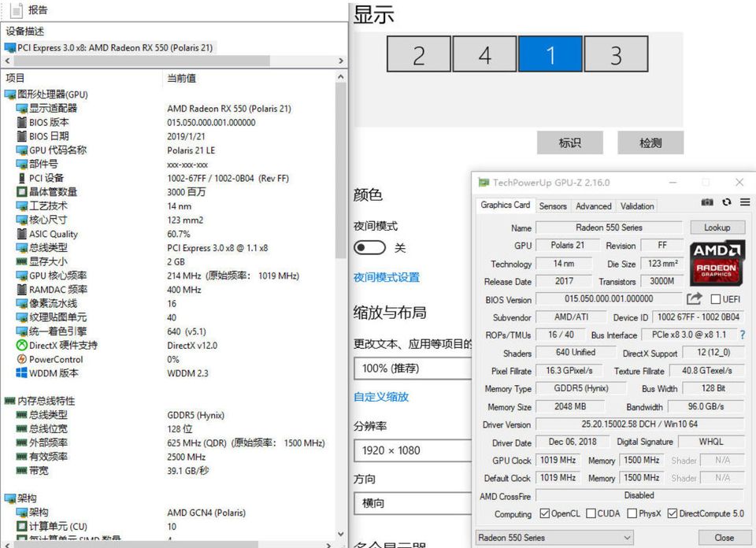Viewport: 756px width, 548px height.
Task: Click the GPU-Z title bar app icon
Action: 483,183
